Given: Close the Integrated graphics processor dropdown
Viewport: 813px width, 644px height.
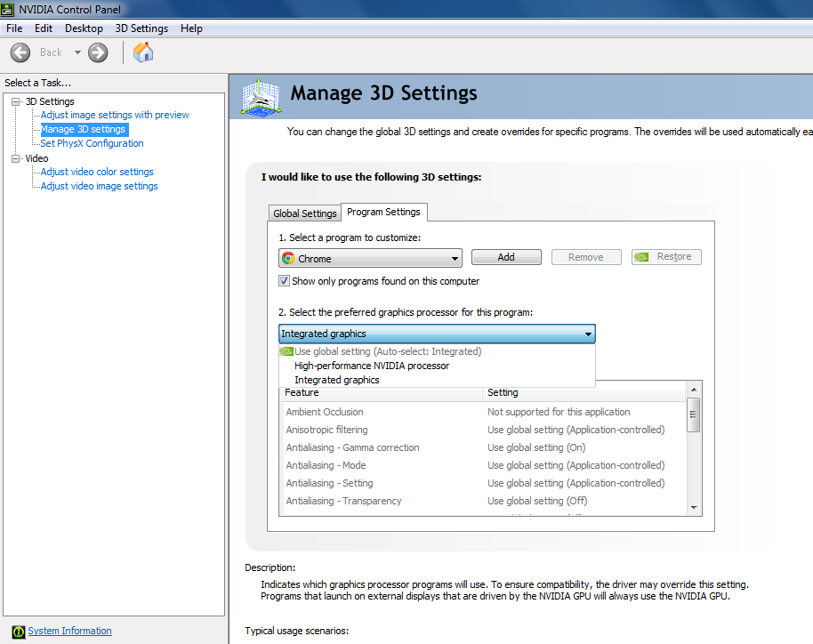Looking at the screenshot, I should point(437,334).
